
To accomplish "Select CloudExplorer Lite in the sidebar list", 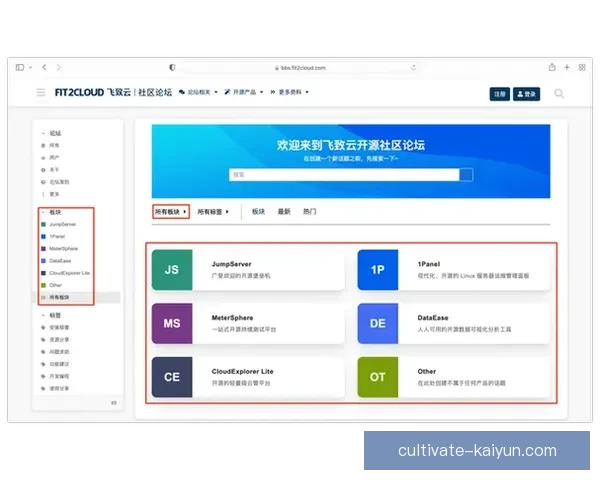I will click(69, 273).
